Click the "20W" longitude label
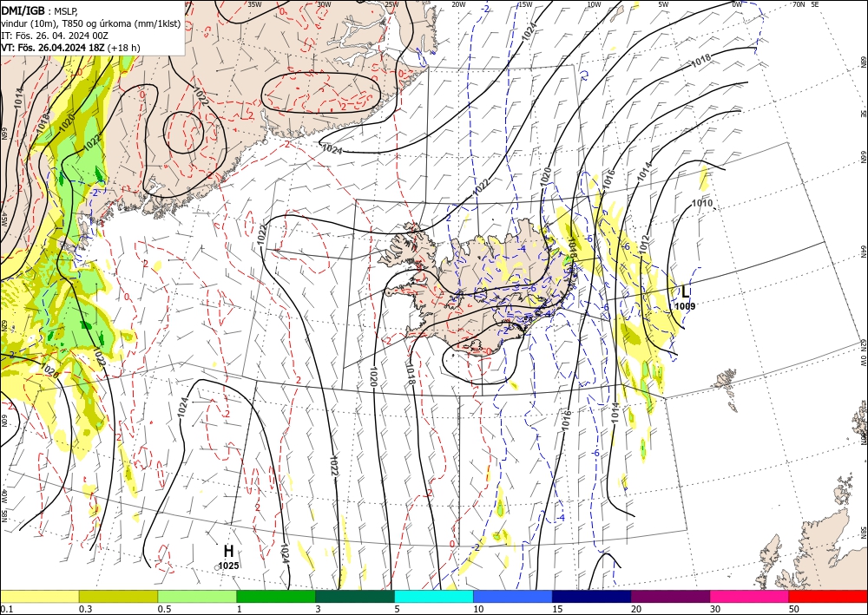Screen dimensions: 868x615 pos(458,4)
